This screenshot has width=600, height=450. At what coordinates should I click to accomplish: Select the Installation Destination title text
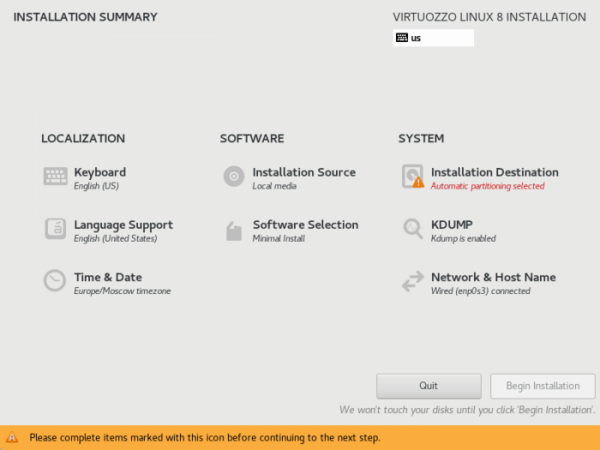point(494,172)
